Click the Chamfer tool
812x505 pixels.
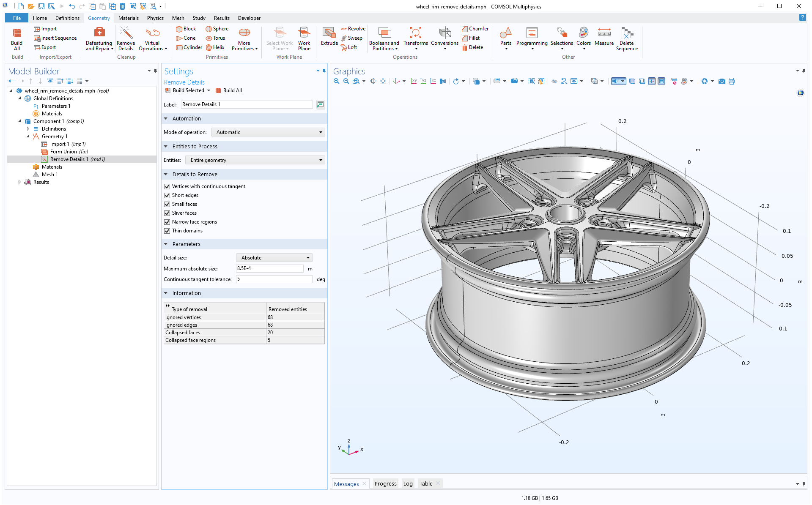tap(475, 28)
